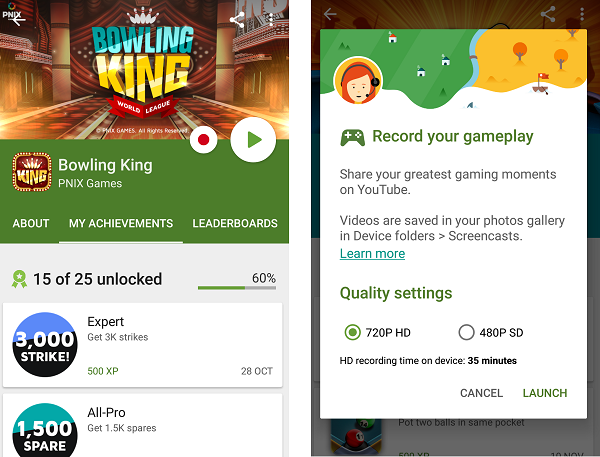This screenshot has width=600, height=457.
Task: Tap the achievements ribbon badge icon
Action: (19, 279)
